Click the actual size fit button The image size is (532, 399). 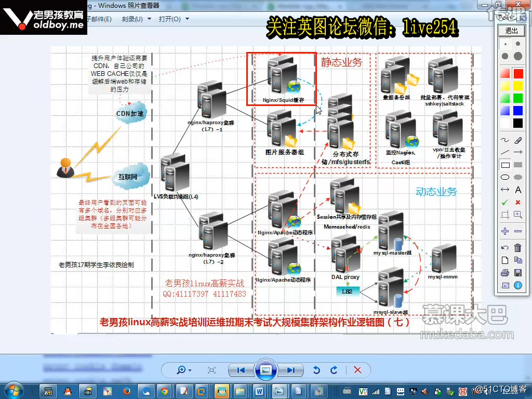212,370
